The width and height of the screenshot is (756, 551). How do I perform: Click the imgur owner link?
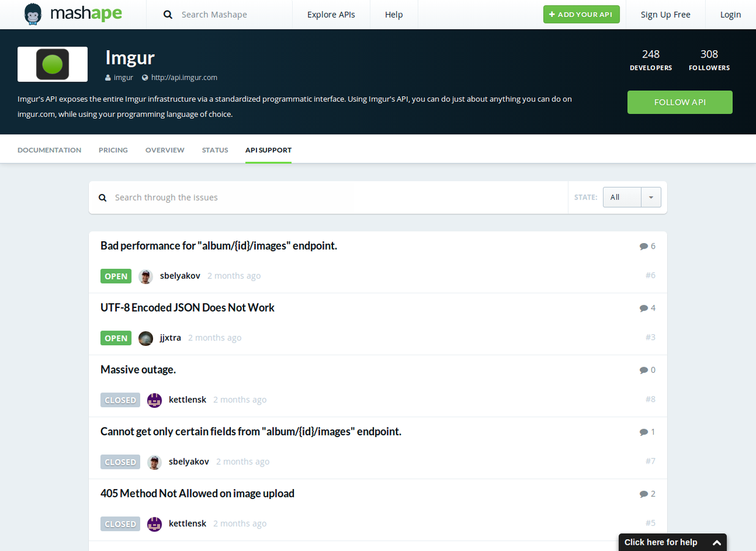point(124,78)
